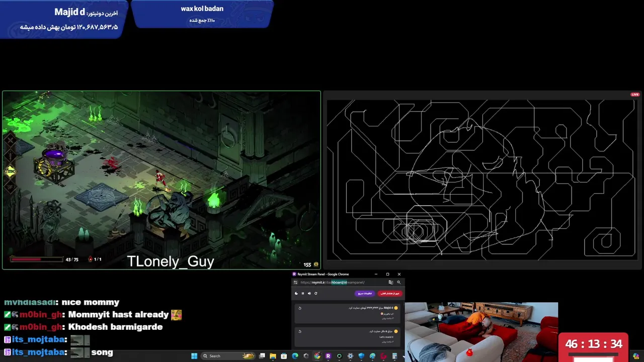Click the 155 coin counter in game

pos(311,264)
